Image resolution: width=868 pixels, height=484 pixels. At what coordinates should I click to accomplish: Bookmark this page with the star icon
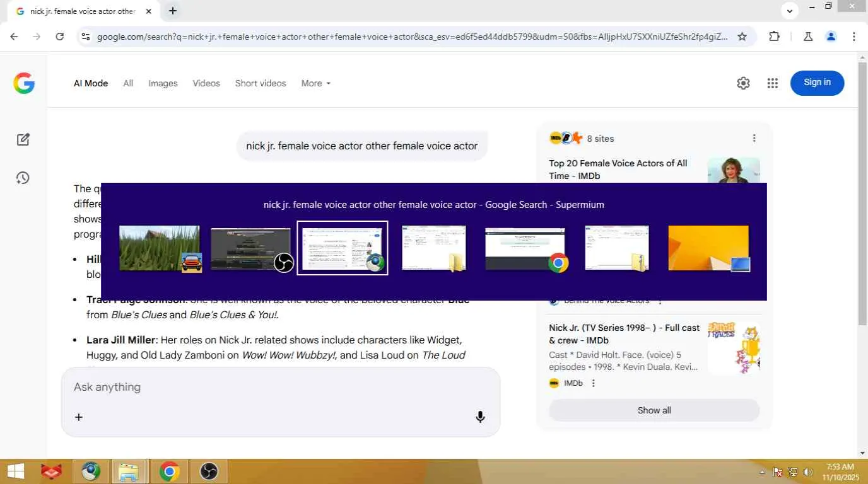742,37
